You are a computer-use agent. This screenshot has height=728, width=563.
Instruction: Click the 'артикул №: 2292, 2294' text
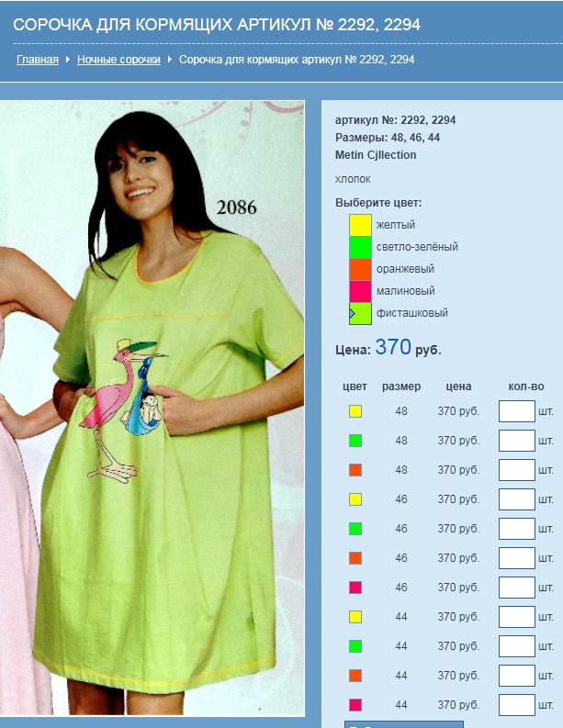tap(395, 120)
